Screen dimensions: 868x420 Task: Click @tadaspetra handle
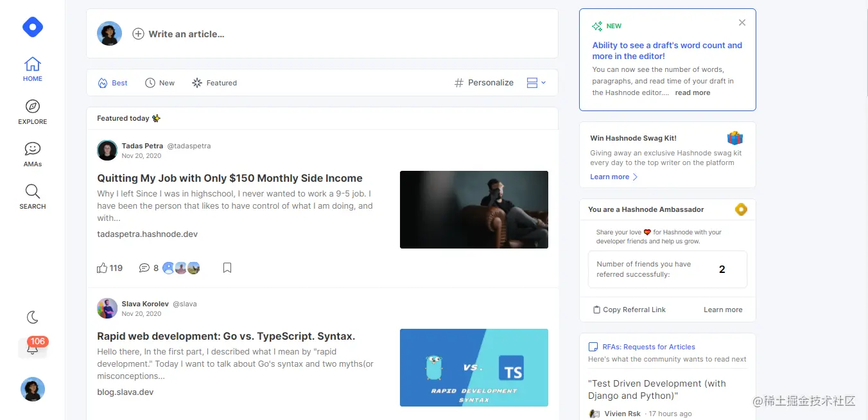point(189,146)
